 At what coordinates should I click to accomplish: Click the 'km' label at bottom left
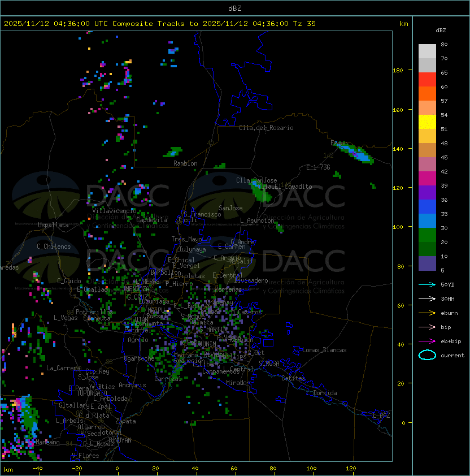click(x=8, y=470)
